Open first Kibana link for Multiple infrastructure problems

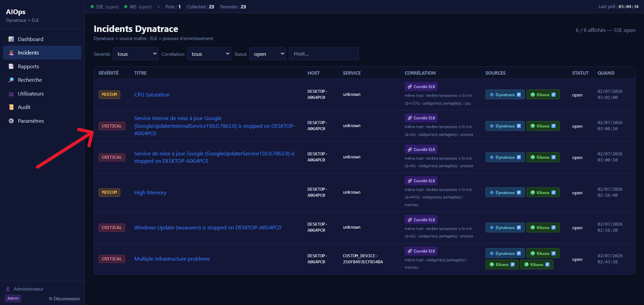click(543, 254)
